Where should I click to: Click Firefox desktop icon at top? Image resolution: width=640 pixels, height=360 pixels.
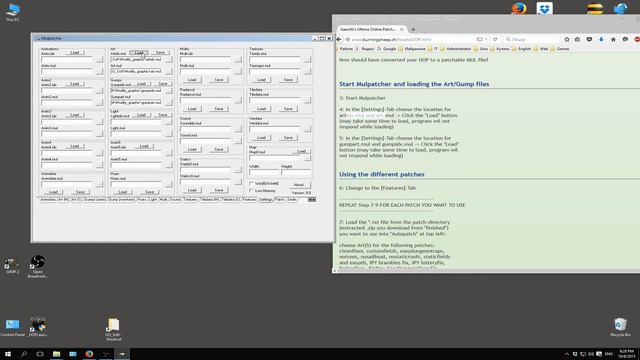(x=519, y=8)
